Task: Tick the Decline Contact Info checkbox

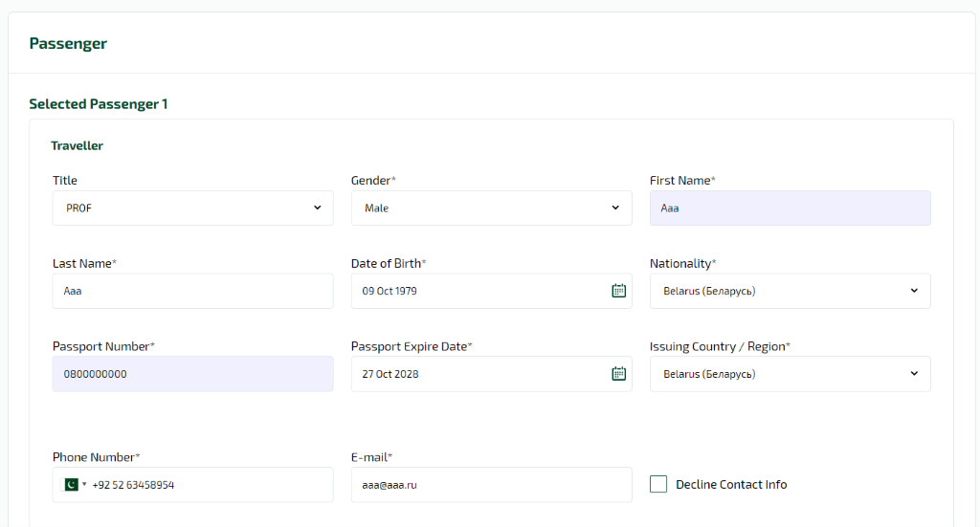Action: 658,484
